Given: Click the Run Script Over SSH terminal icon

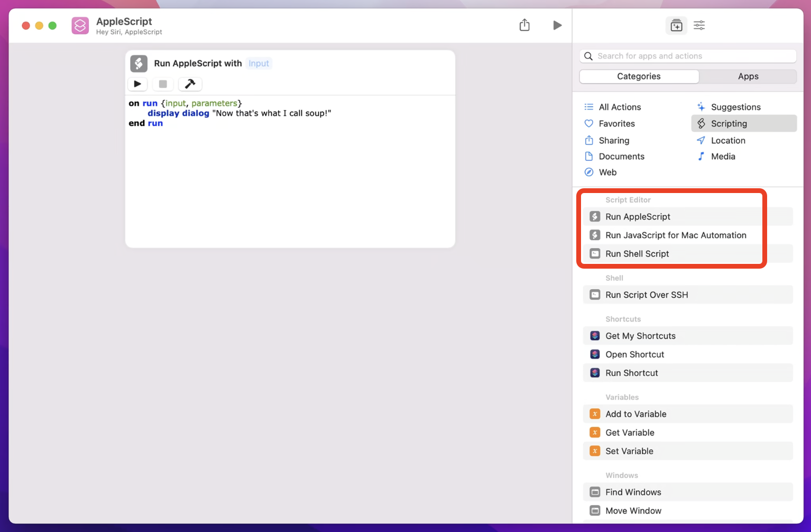Looking at the screenshot, I should coord(595,295).
